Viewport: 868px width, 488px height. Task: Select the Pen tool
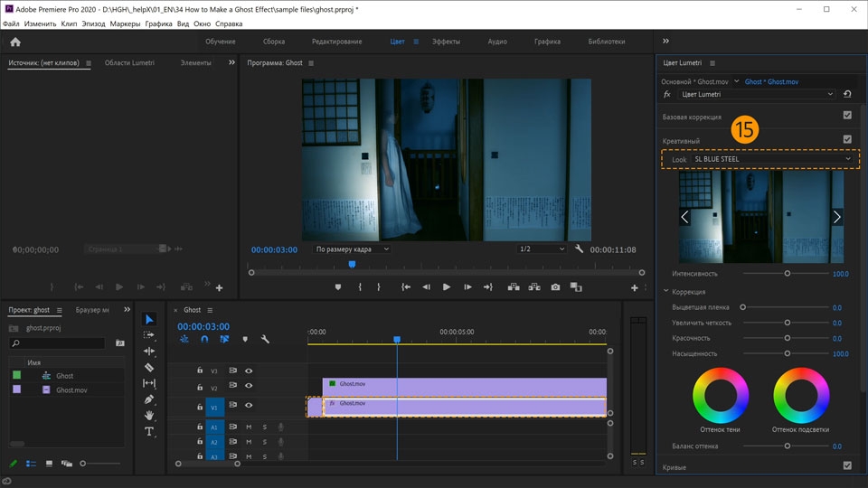149,399
